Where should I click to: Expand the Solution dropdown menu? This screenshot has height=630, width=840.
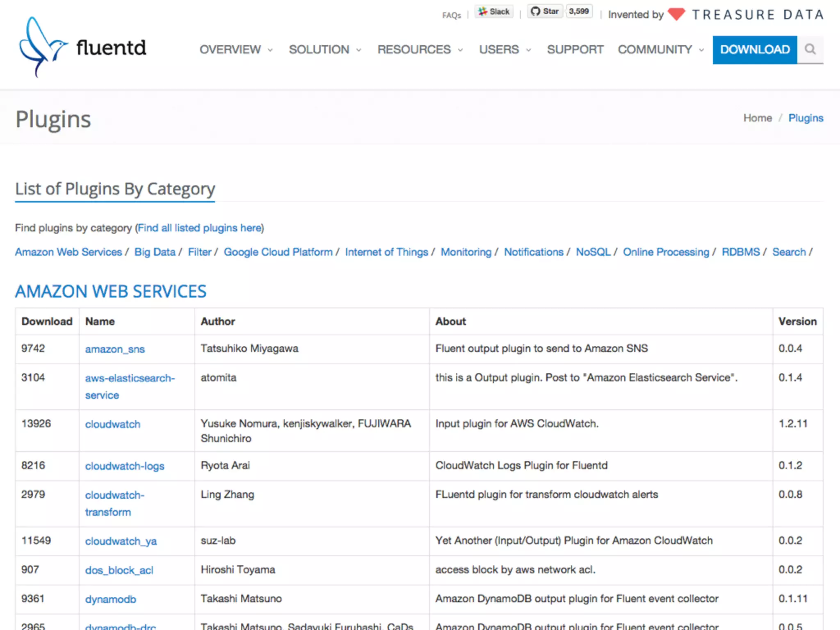(325, 50)
